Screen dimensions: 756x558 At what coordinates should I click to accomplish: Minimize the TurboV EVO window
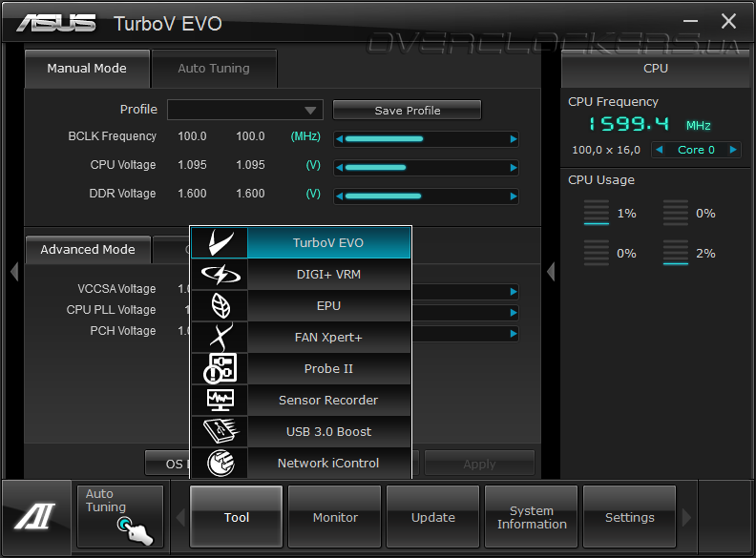(x=690, y=21)
